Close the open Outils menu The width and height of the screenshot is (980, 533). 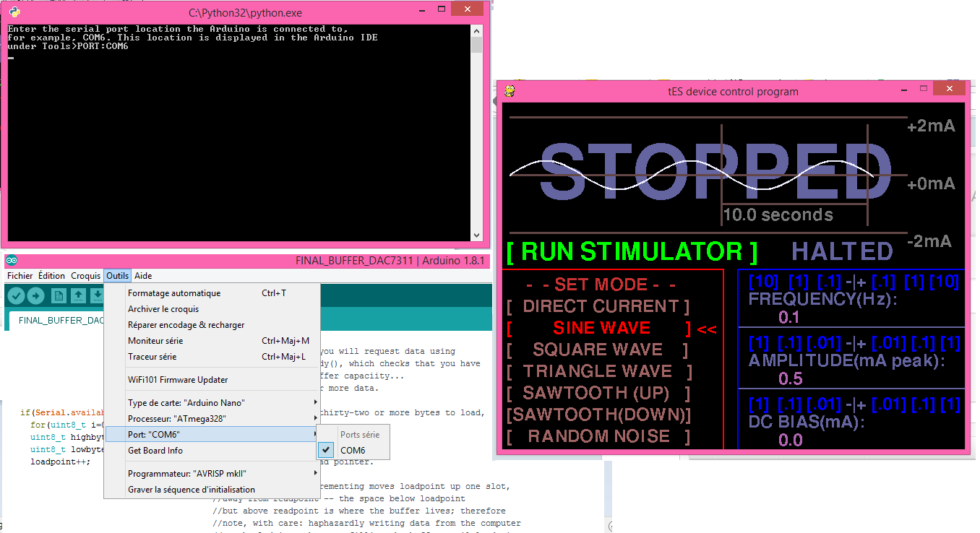click(117, 276)
